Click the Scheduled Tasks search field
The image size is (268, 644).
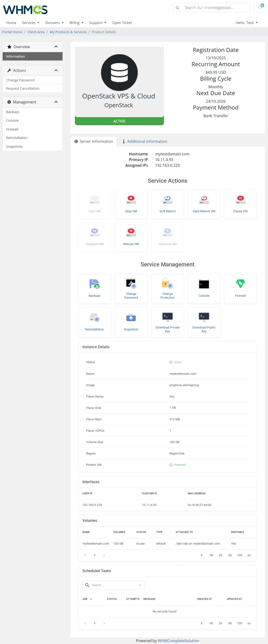click(114, 585)
